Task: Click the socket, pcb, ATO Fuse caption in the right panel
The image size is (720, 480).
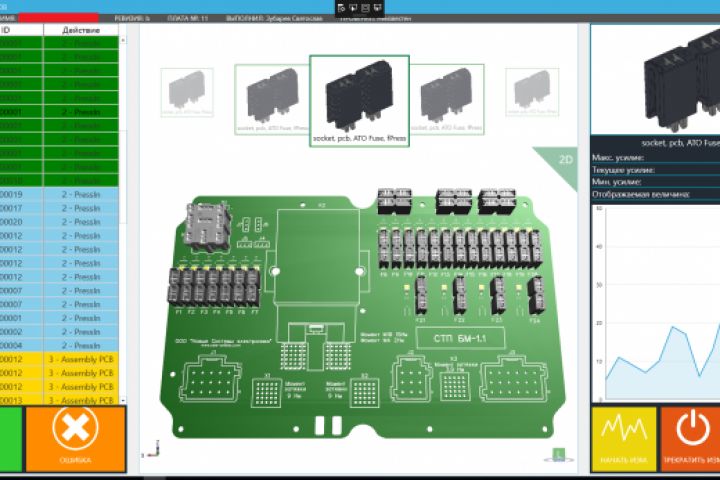Action: click(680, 143)
